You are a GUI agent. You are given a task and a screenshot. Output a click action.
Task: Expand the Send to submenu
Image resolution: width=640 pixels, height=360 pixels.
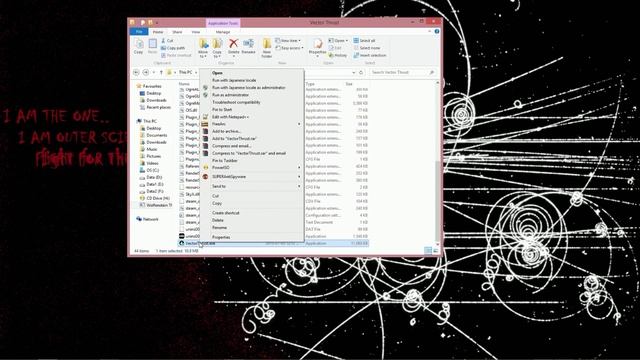(x=252, y=186)
